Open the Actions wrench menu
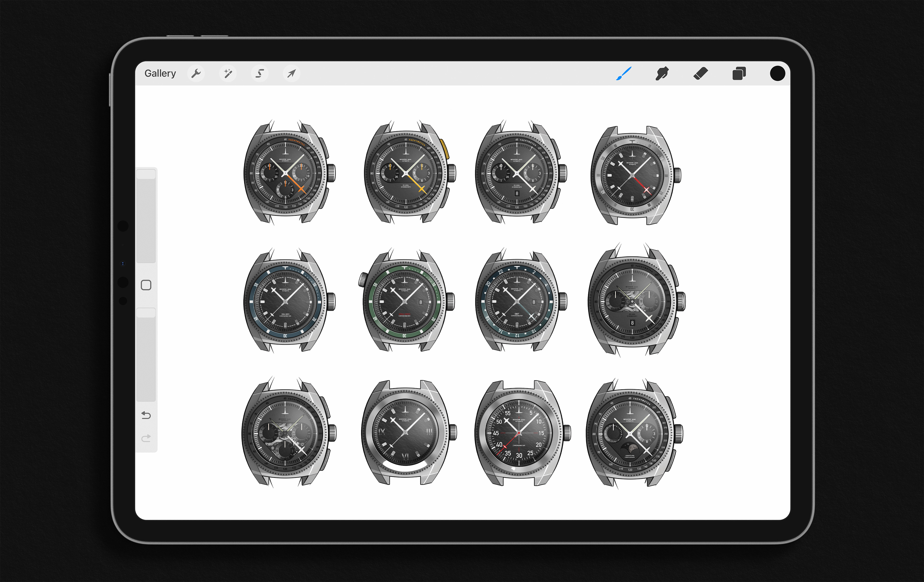 (196, 73)
